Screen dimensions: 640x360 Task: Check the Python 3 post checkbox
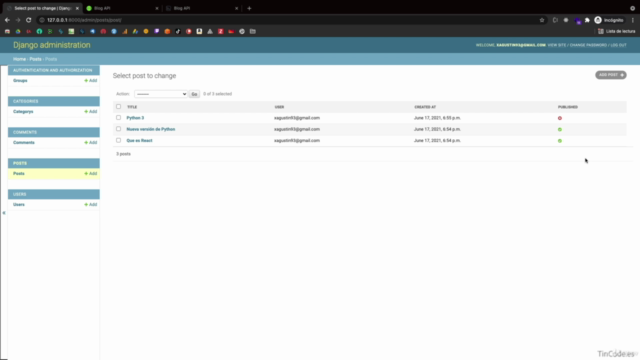point(118,118)
